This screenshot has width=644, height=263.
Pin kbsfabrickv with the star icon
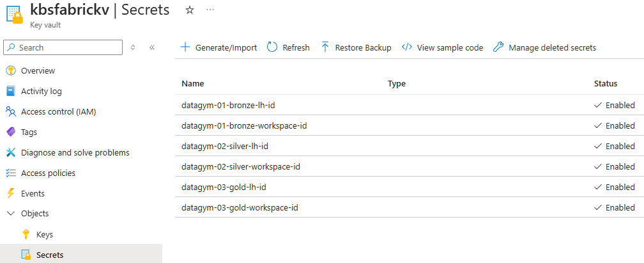[x=189, y=10]
